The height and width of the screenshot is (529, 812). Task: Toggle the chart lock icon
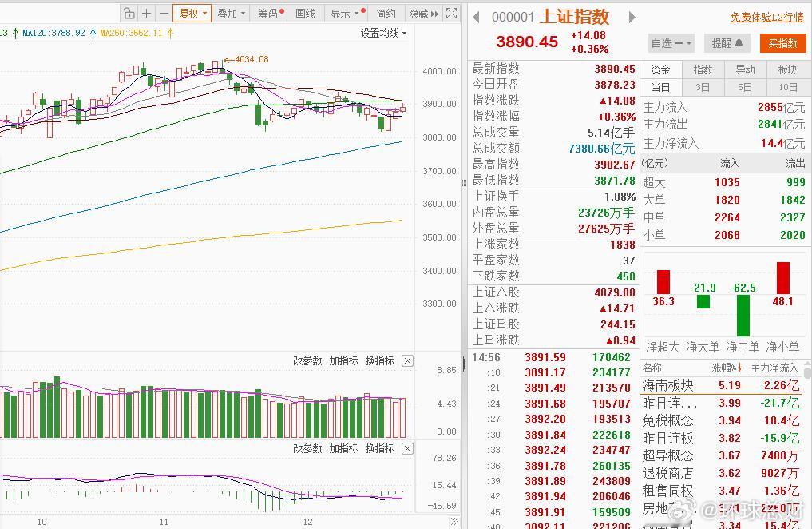pos(129,14)
